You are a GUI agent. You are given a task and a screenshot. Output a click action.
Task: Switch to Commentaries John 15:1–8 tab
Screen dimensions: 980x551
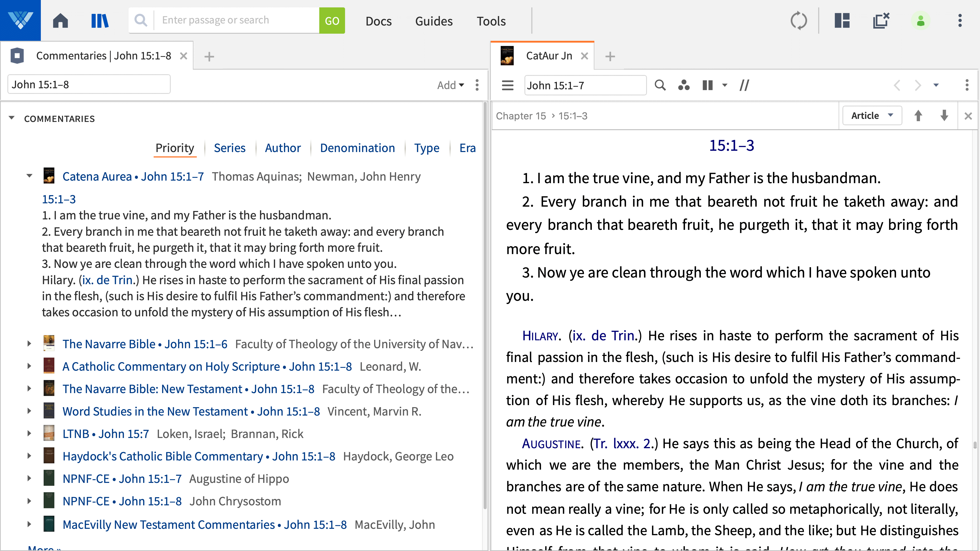(103, 56)
